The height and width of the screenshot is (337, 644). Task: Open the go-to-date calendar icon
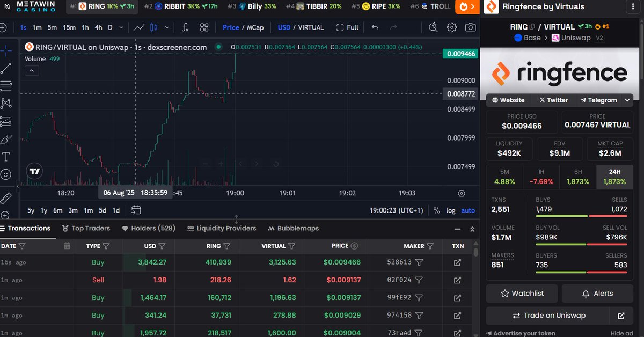tap(136, 210)
